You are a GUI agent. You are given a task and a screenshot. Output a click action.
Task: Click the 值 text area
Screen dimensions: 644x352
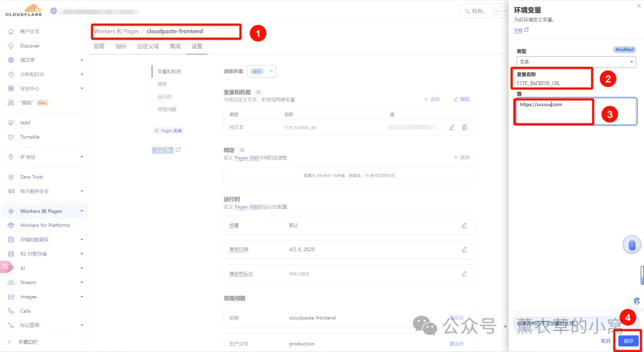pyautogui.click(x=576, y=111)
